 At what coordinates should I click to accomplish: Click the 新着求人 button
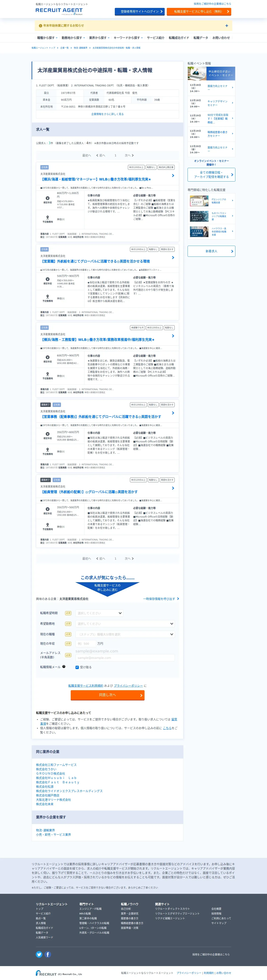pos(211,251)
